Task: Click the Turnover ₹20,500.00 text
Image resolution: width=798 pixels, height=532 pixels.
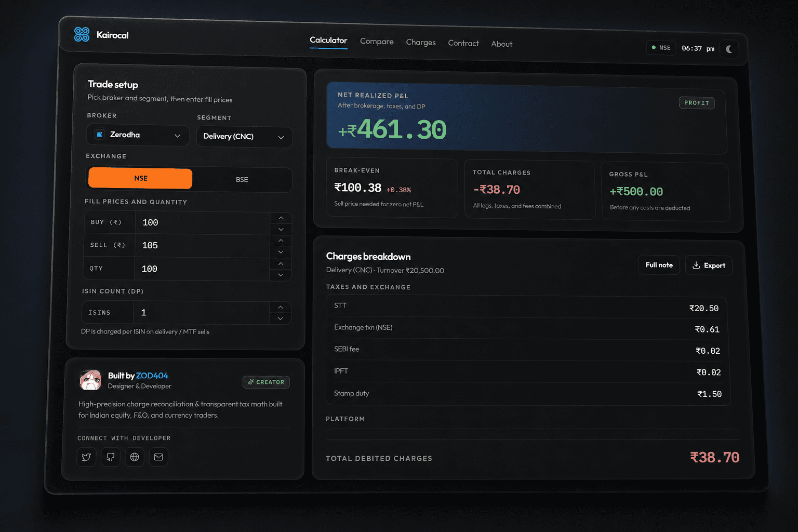Action: click(410, 270)
